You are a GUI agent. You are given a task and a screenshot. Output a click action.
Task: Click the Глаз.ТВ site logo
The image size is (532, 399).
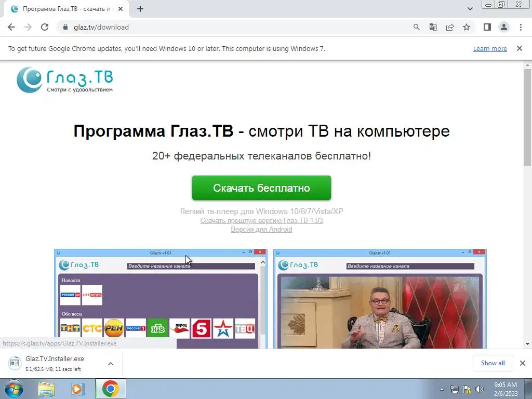pos(65,79)
